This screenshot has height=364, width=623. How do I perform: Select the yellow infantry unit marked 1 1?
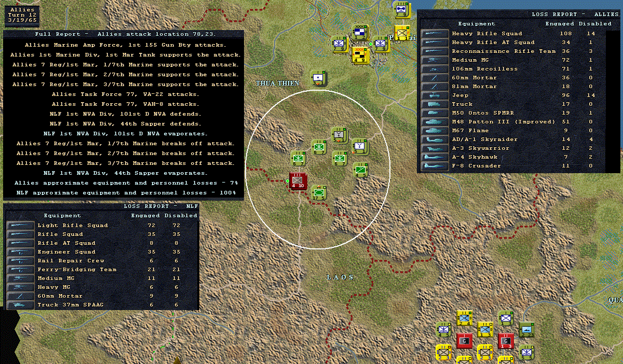point(402,33)
